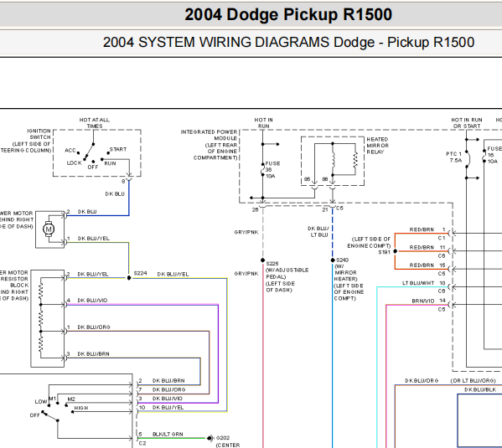Click the "DK BLU/BLK" wire label
Screen dimensions: 502x448
(480, 389)
